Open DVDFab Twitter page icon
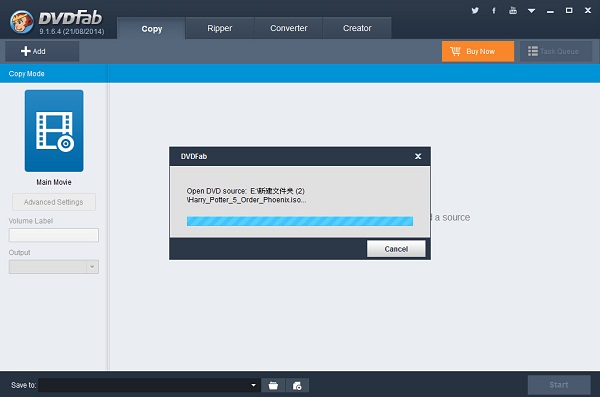Screen dimensions: 600x397 [x=475, y=10]
